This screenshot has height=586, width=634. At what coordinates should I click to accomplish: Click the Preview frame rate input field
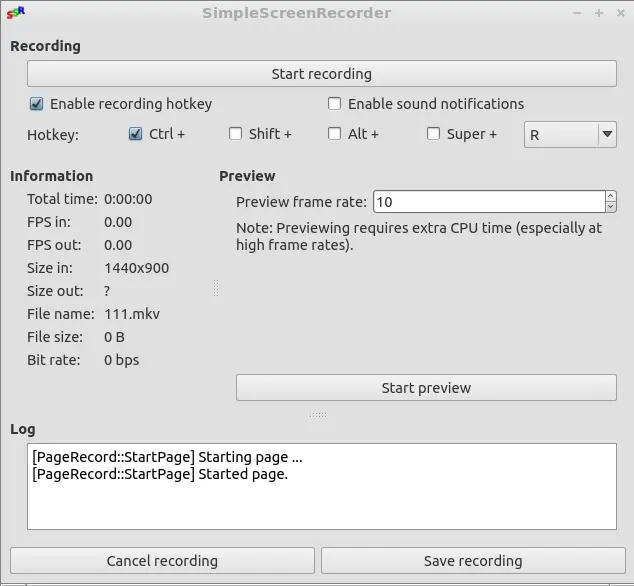pos(489,201)
